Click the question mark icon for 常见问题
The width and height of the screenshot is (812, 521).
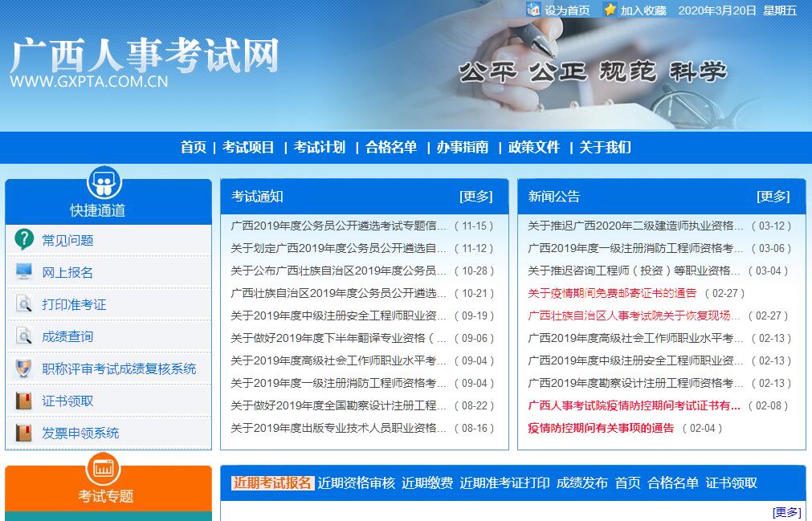24,239
